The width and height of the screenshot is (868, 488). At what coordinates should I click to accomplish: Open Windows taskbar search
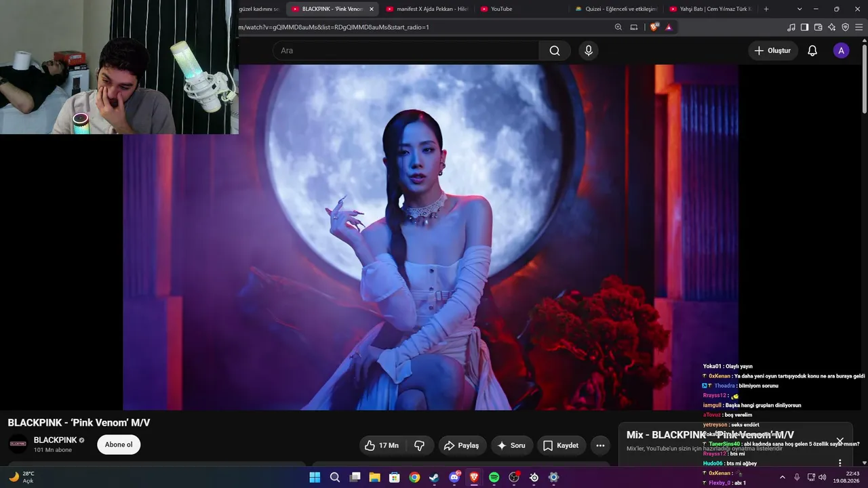tap(335, 478)
